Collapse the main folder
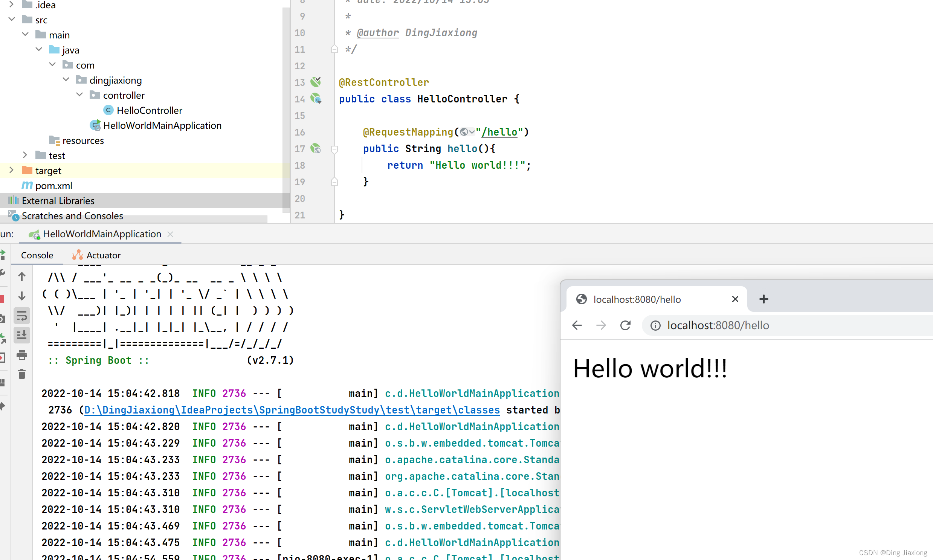This screenshot has height=560, width=933. coord(25,34)
